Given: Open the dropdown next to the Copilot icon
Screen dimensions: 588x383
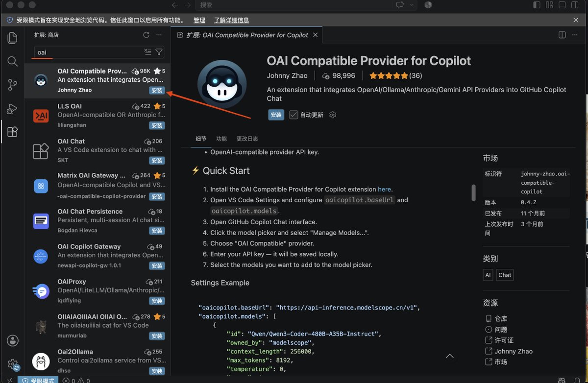Looking at the screenshot, I should point(412,5).
